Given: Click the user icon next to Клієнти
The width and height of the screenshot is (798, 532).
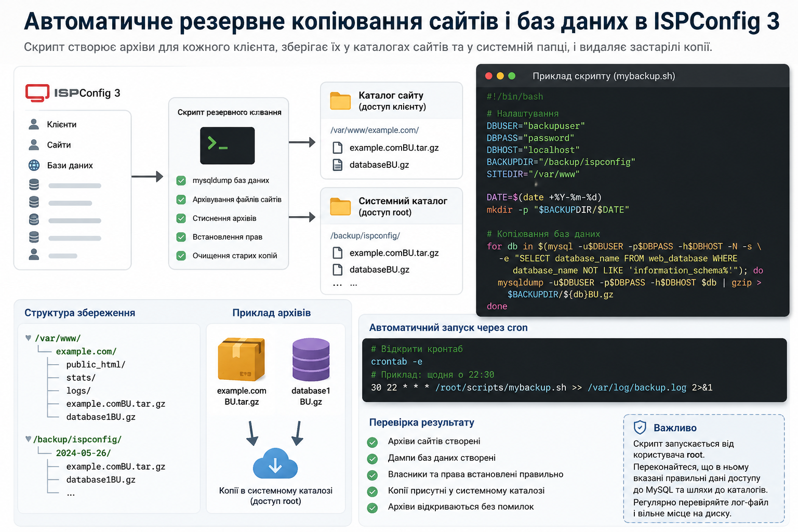Looking at the screenshot, I should [34, 124].
